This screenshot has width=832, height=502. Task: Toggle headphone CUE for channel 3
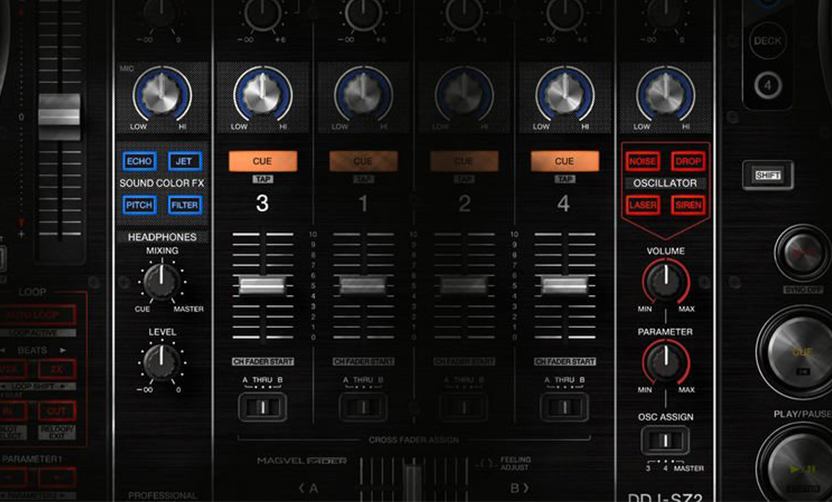[263, 161]
